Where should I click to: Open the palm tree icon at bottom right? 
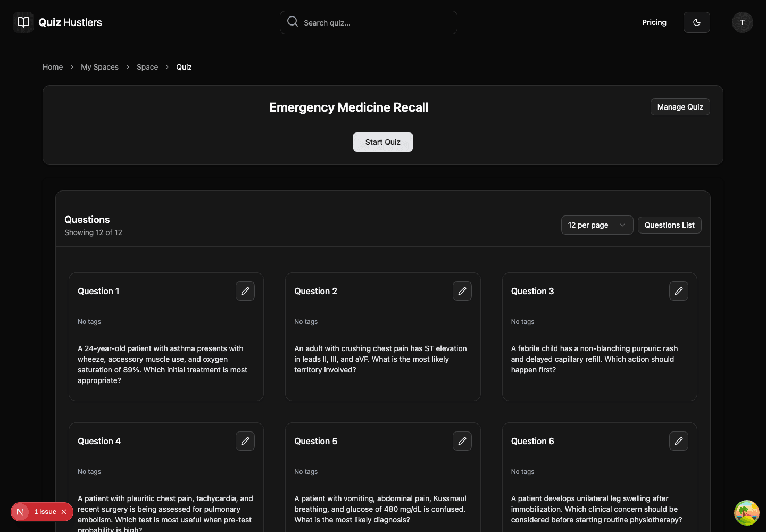pyautogui.click(x=747, y=513)
